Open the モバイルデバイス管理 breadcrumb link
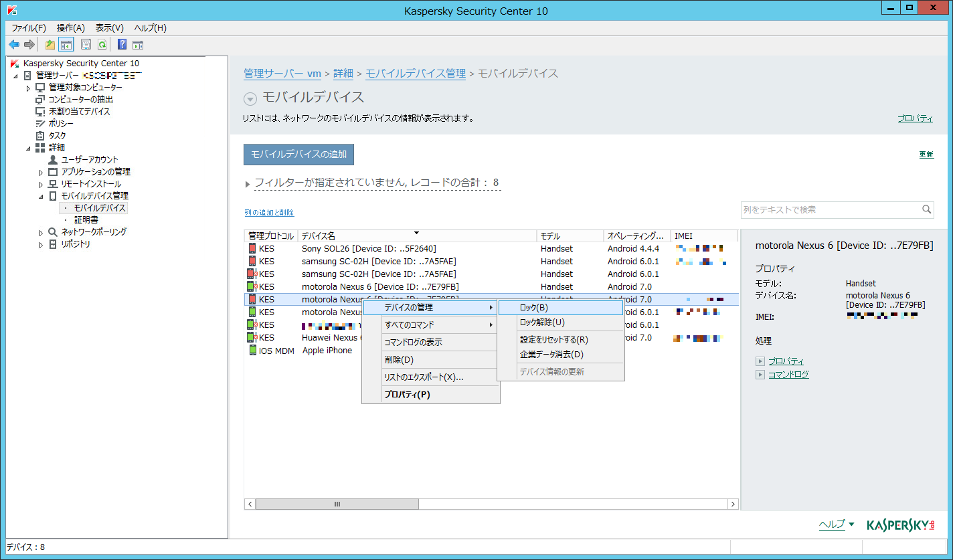This screenshot has width=953, height=560. coord(416,74)
